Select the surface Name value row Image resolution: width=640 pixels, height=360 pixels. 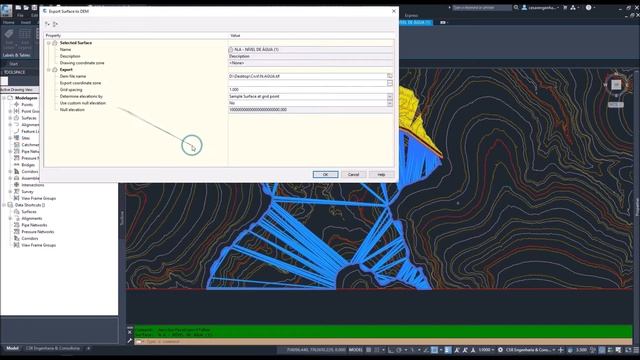(310, 49)
